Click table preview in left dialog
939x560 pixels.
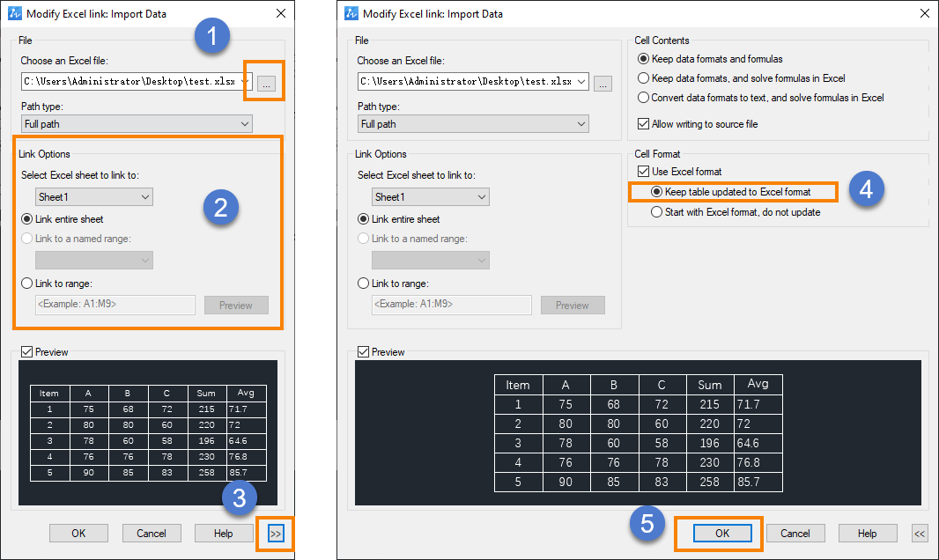[148, 432]
